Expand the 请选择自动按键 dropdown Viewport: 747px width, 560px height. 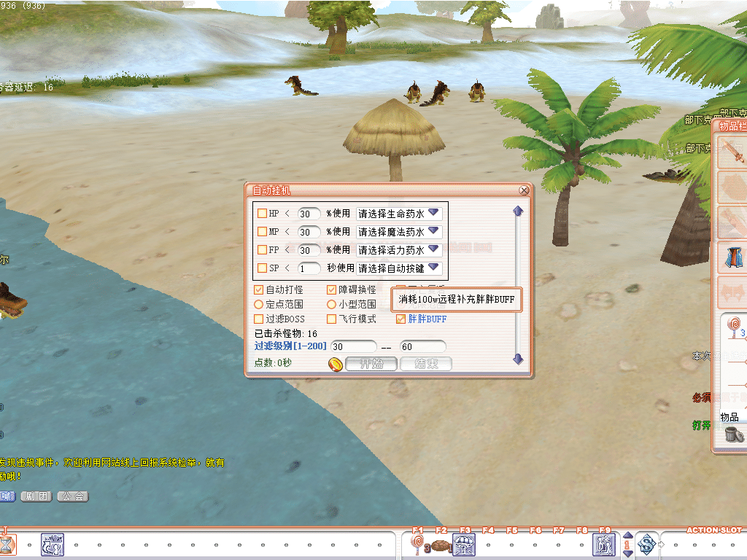coord(433,268)
